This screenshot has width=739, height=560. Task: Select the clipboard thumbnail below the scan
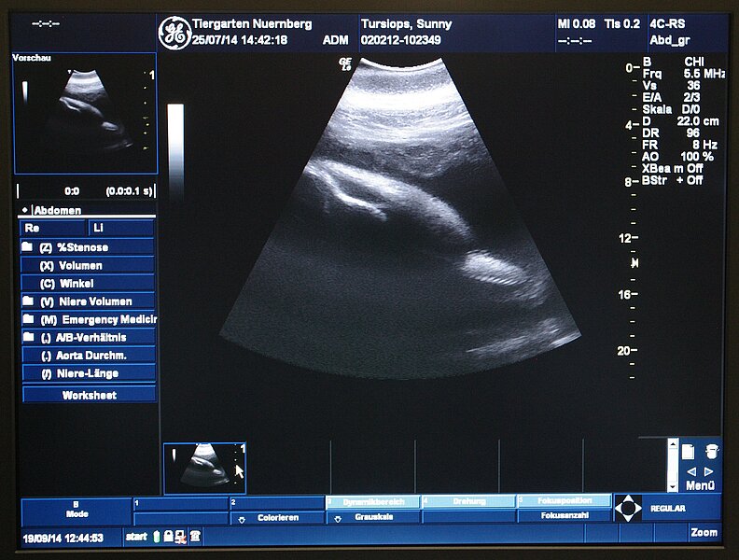(204, 467)
